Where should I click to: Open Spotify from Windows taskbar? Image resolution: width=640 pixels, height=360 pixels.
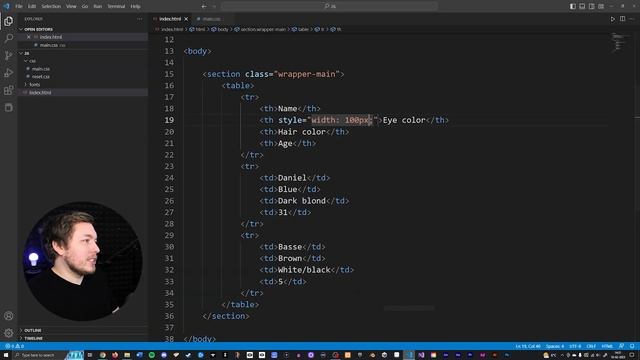pos(151,355)
